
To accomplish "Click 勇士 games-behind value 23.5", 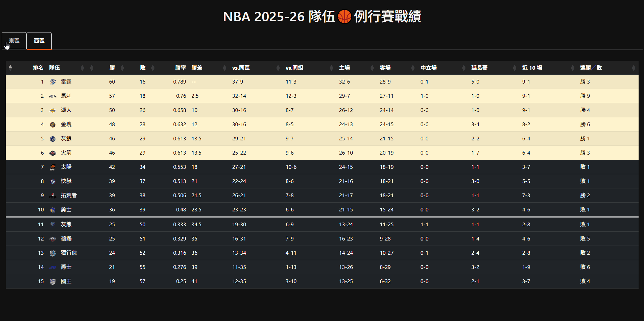I will (x=196, y=209).
